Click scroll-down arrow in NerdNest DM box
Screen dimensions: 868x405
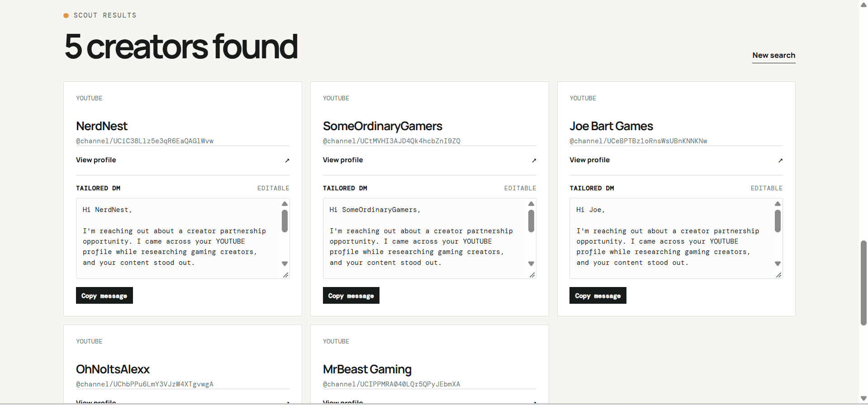[x=285, y=264]
